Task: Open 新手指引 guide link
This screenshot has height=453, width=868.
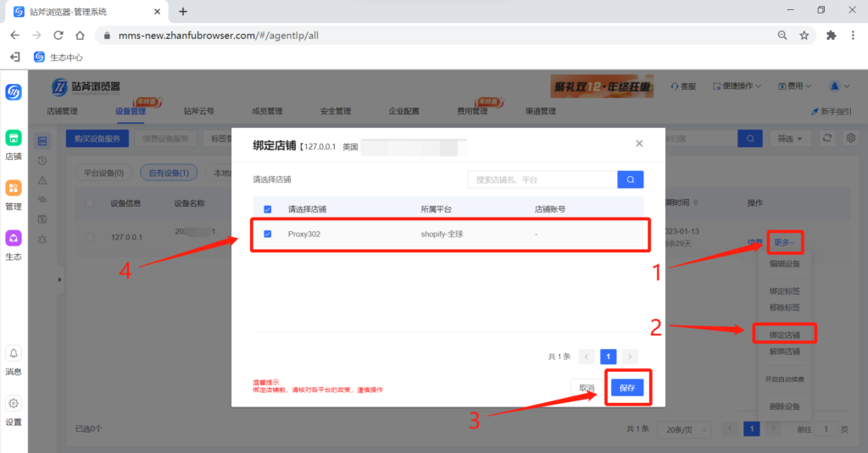Action: pos(832,111)
